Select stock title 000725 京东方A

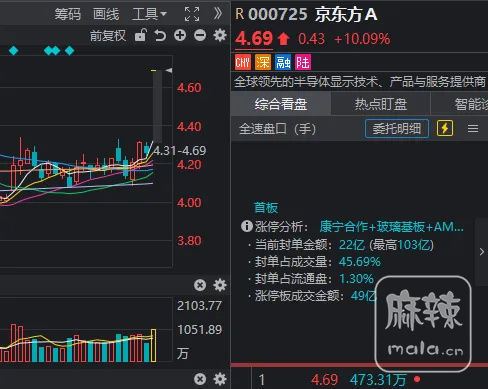coord(313,15)
